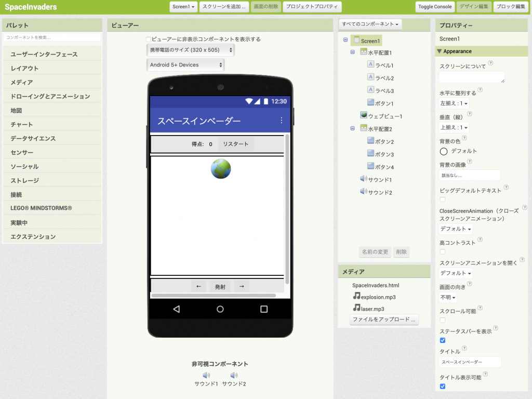The image size is (532, 399).
Task: Toggle the ステータスバーを表示 checkbox
Action: 443,340
